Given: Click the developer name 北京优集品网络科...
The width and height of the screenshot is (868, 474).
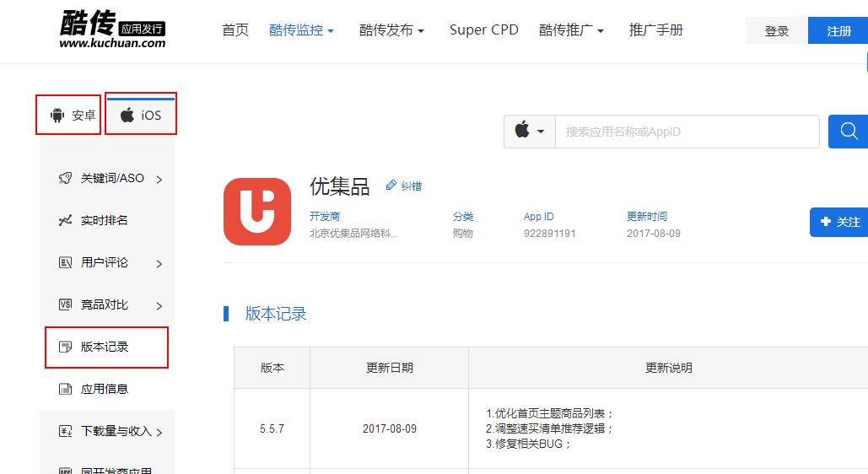Looking at the screenshot, I should 353,233.
